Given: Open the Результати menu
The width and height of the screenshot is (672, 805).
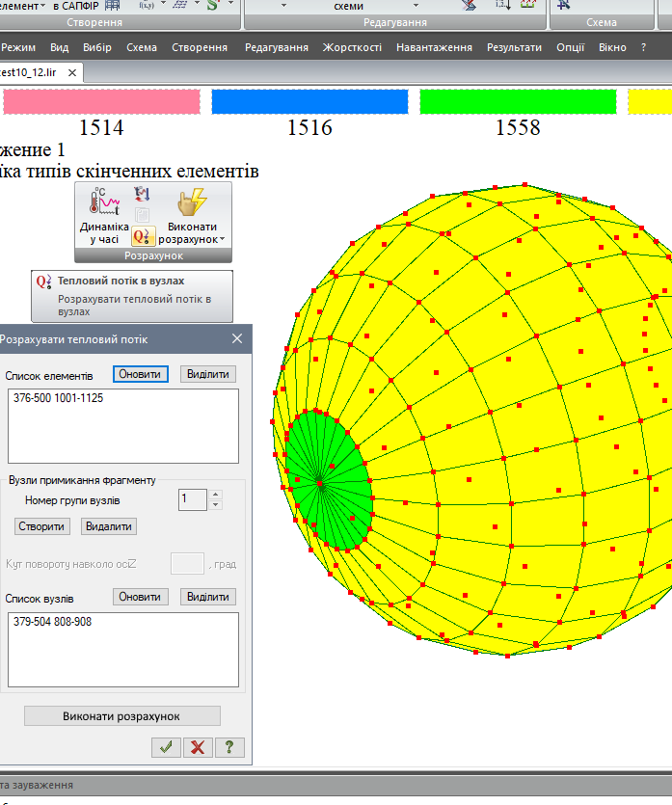Looking at the screenshot, I should pyautogui.click(x=515, y=47).
